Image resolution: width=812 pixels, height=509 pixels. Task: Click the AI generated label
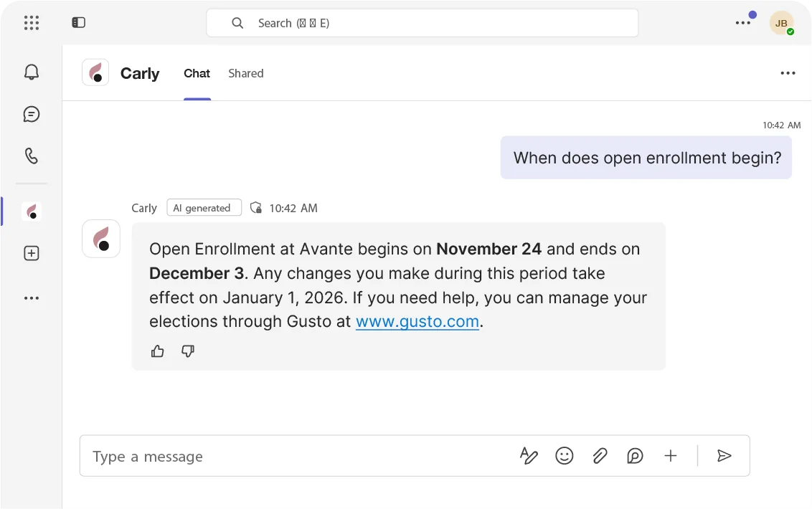(204, 208)
